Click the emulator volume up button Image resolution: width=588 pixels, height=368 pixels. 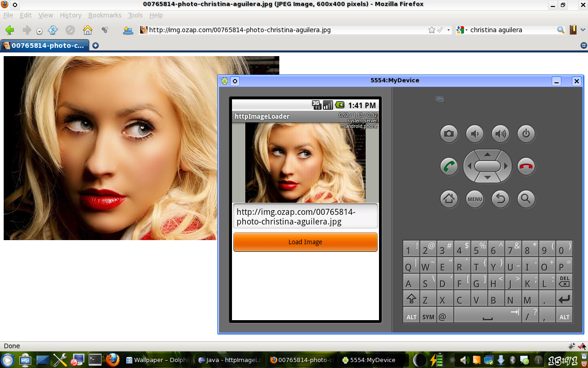[500, 134]
